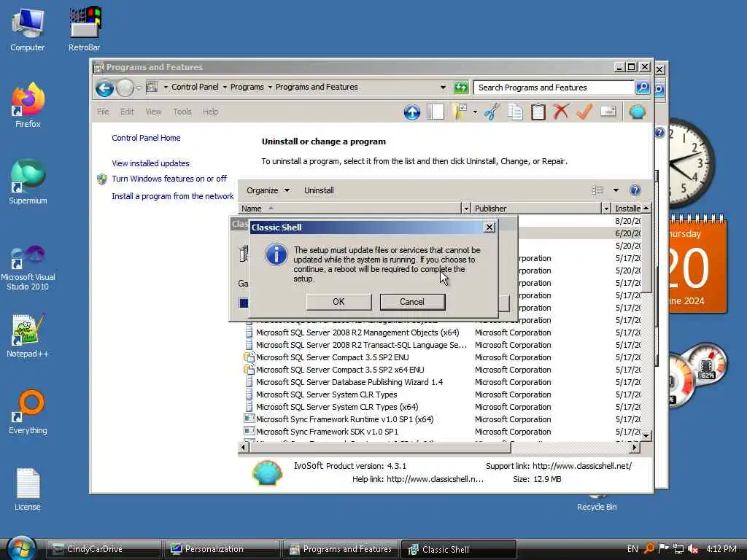Open the Name column filter dropdown

466,209
